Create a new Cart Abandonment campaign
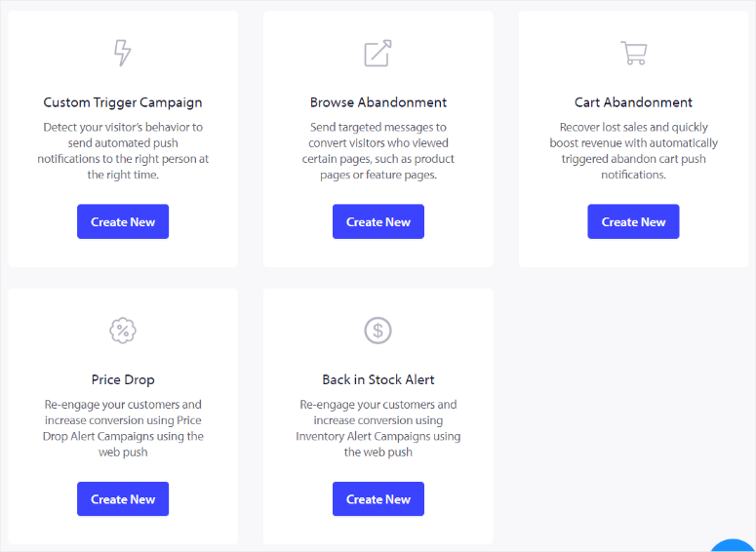 click(x=633, y=221)
